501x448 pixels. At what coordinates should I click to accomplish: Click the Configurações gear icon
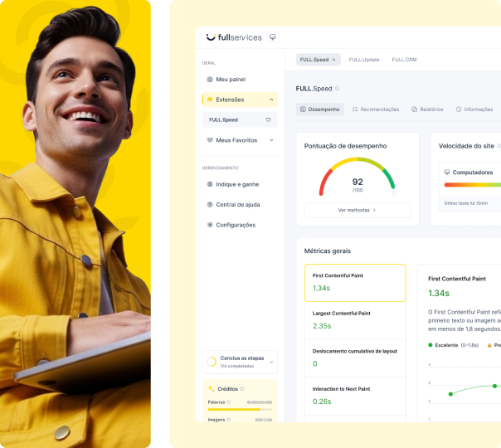tap(210, 225)
